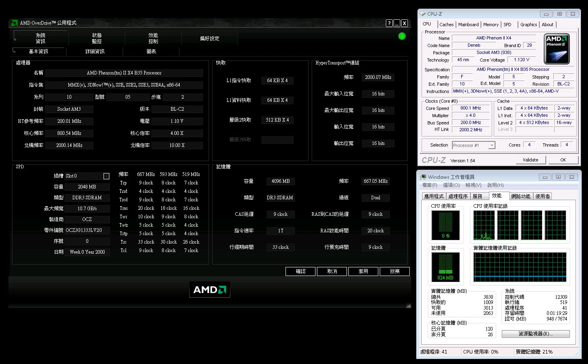Open the 狀態監控 top tab in OverDrive
Image resolution: width=588 pixels, height=364 pixels.
click(97, 38)
